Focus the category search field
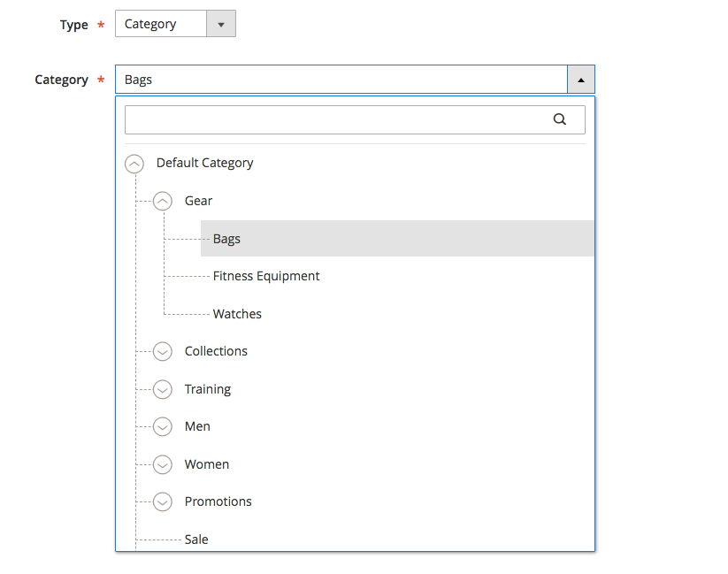The width and height of the screenshot is (728, 574). tap(355, 119)
